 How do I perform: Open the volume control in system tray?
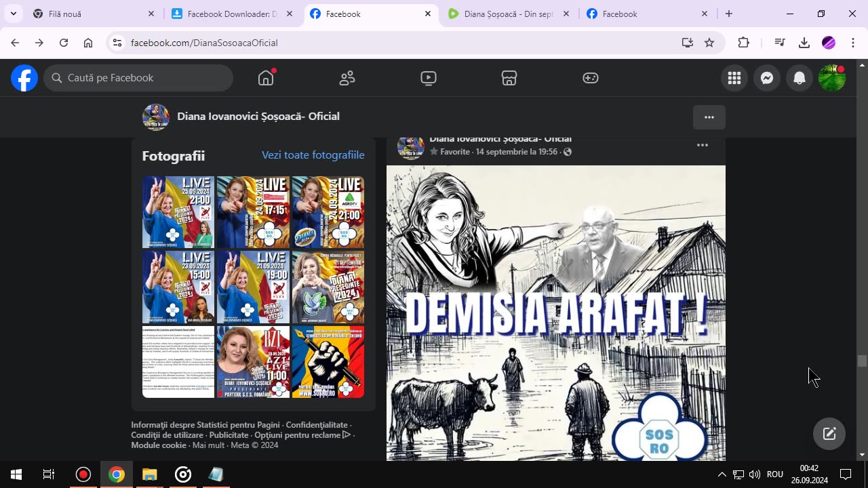[x=754, y=474]
